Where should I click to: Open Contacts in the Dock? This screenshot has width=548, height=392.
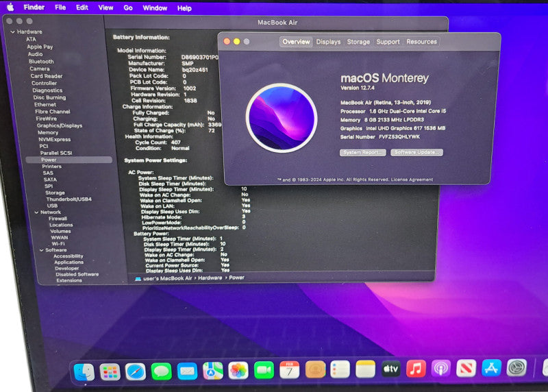315,369
